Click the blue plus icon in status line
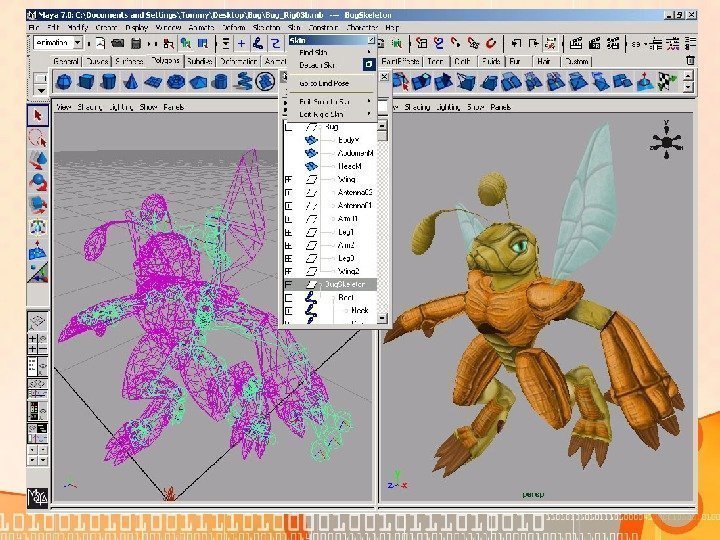Viewport: 720px width, 540px height. click(x=241, y=44)
